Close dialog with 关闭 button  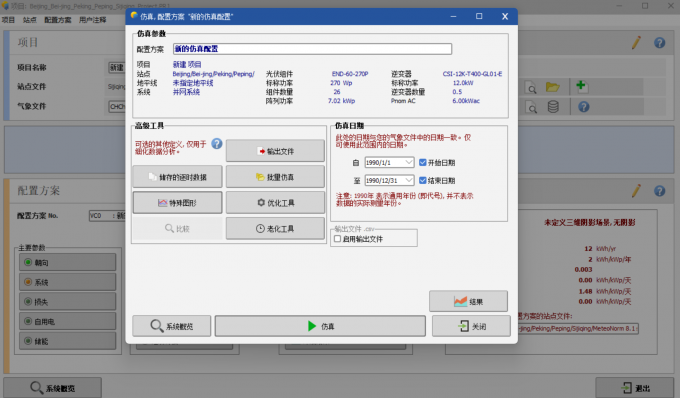click(471, 326)
